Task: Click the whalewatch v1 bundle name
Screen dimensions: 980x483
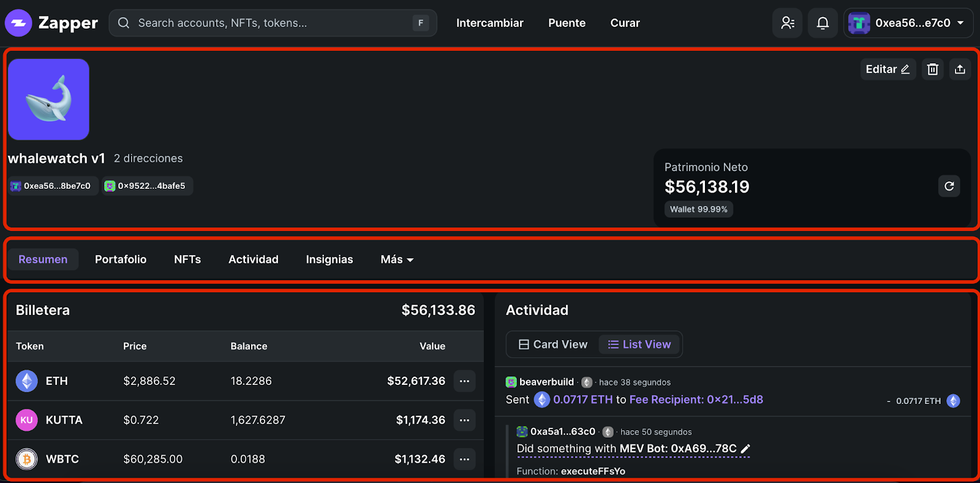Action: pos(56,158)
